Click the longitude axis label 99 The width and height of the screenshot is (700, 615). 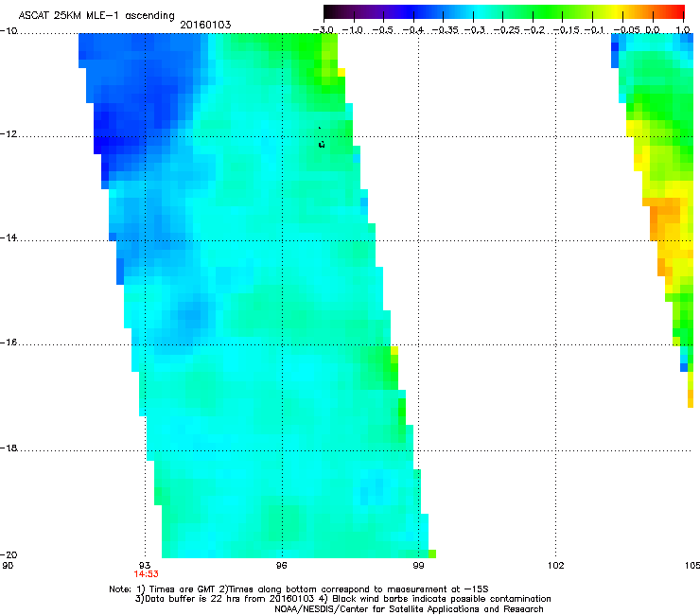pos(418,566)
